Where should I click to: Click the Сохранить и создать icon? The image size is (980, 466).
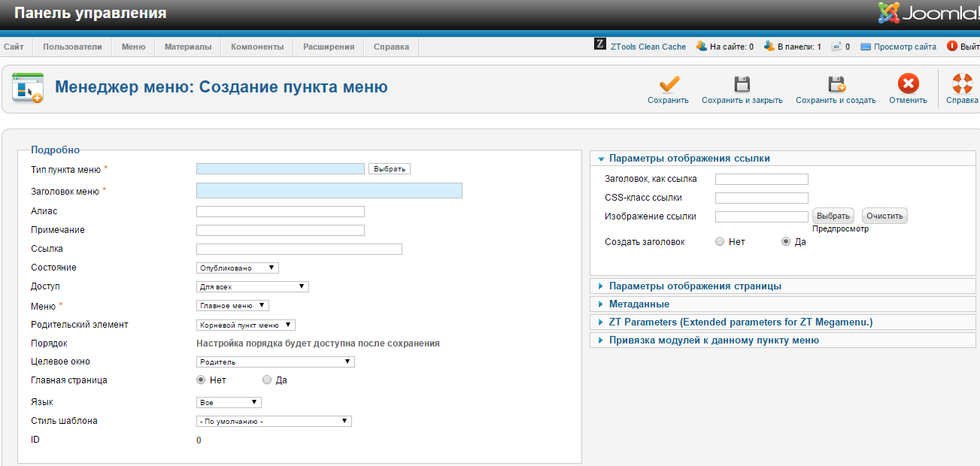pyautogui.click(x=836, y=83)
